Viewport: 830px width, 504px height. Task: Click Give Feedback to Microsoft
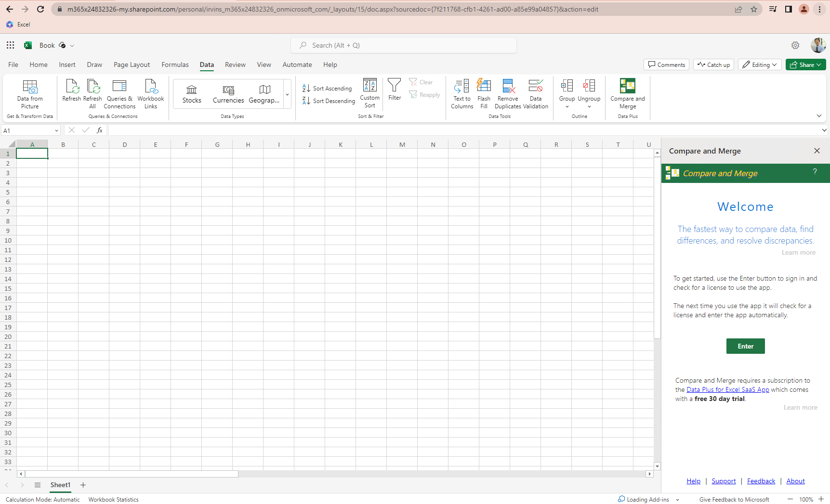pos(734,500)
